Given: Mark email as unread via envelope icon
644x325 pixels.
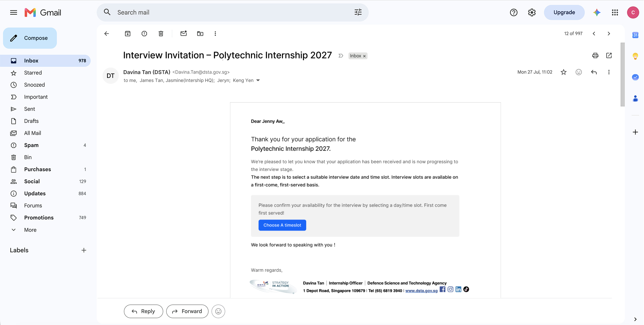Looking at the screenshot, I should 184,33.
